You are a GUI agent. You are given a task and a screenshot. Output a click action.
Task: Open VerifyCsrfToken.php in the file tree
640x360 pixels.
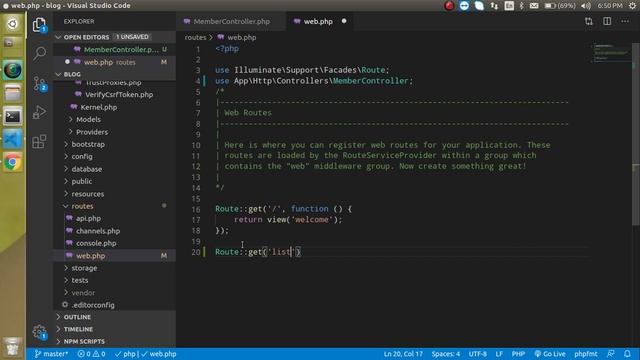point(119,95)
